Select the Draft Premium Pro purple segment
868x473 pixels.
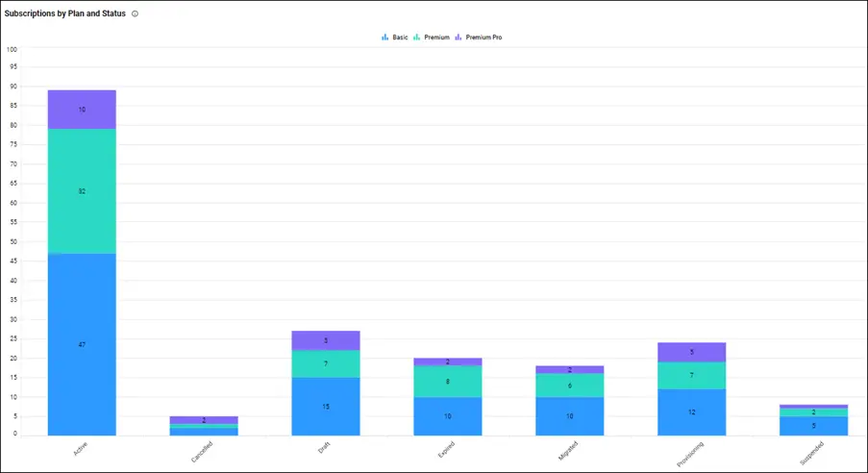326,340
